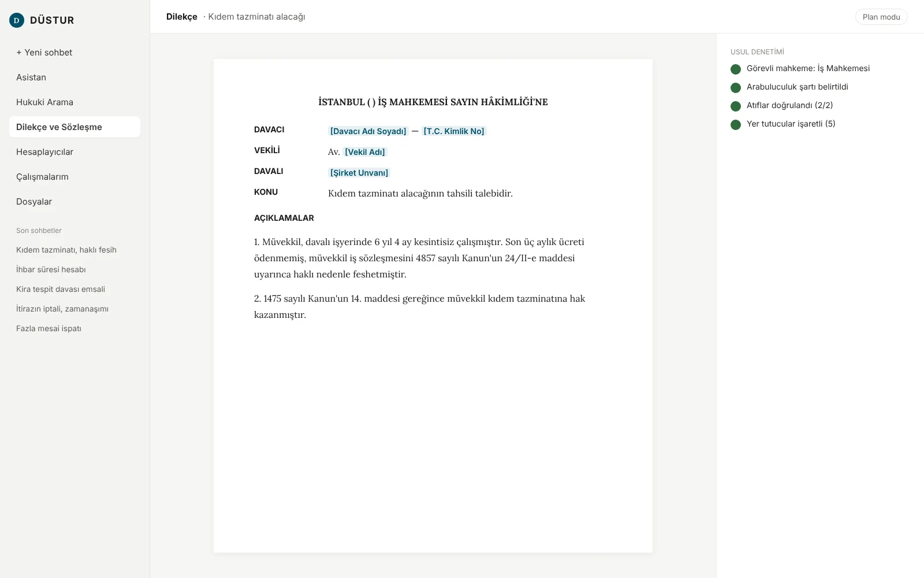Viewport: 924px width, 578px height.
Task: Click the green dot beside Yer tutucular işaretli
Action: pyautogui.click(x=736, y=125)
